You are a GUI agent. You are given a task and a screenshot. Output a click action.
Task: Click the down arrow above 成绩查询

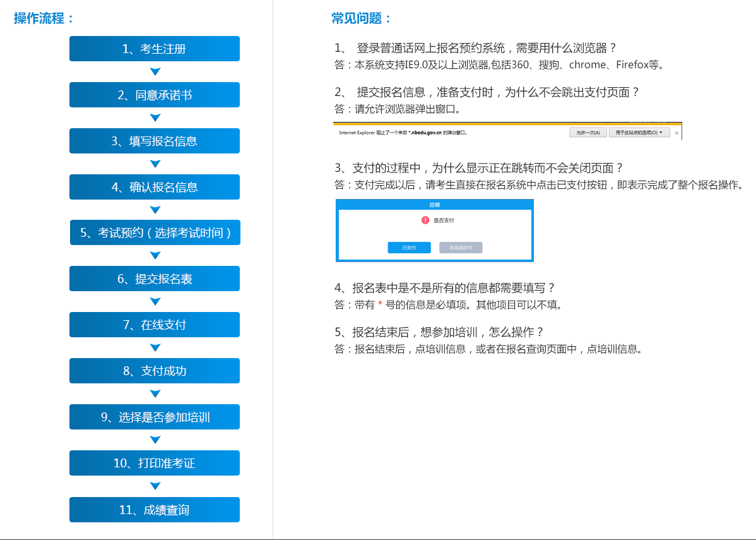click(155, 486)
